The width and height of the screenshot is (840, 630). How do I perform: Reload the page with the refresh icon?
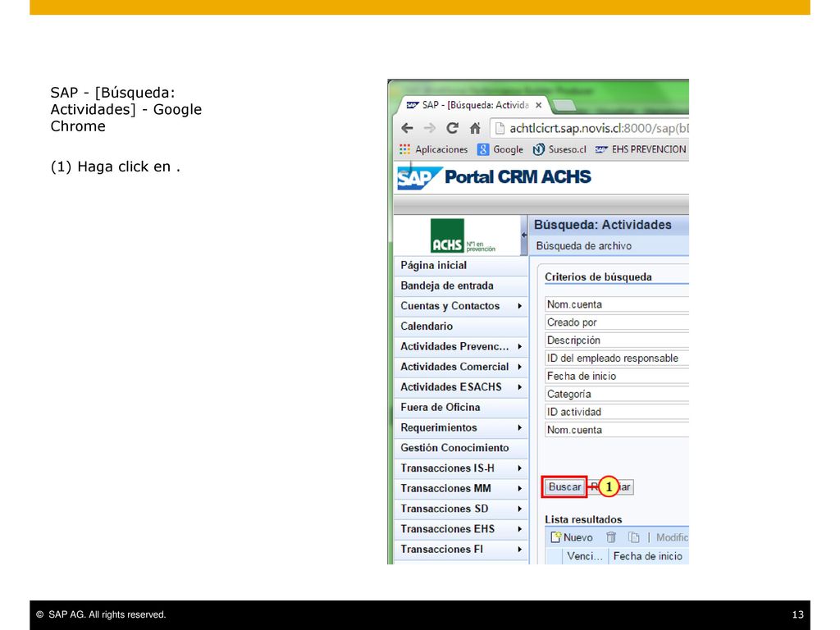pyautogui.click(x=452, y=128)
